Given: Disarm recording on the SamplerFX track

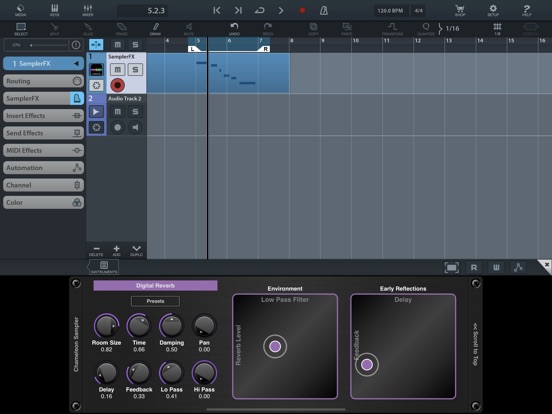Looking at the screenshot, I should (117, 85).
